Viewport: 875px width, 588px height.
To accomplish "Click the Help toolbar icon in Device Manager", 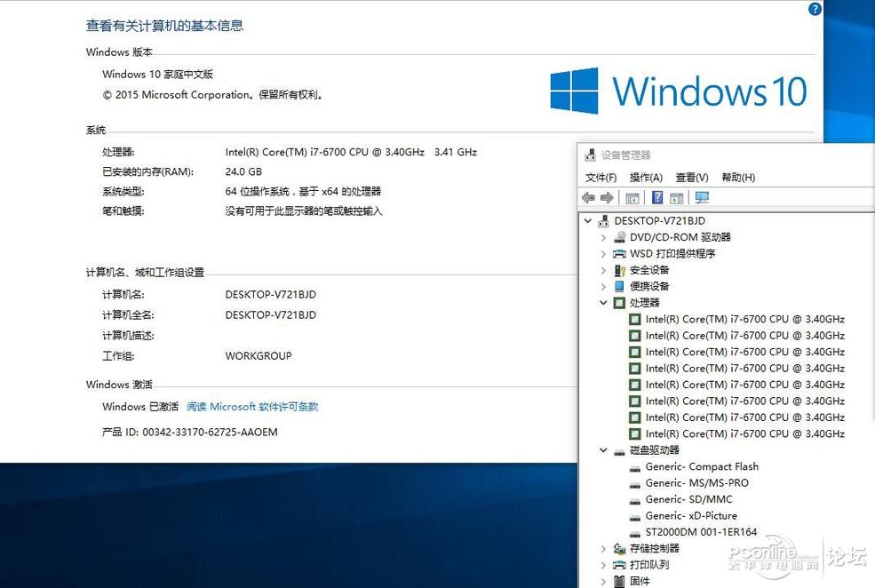I will (x=657, y=197).
